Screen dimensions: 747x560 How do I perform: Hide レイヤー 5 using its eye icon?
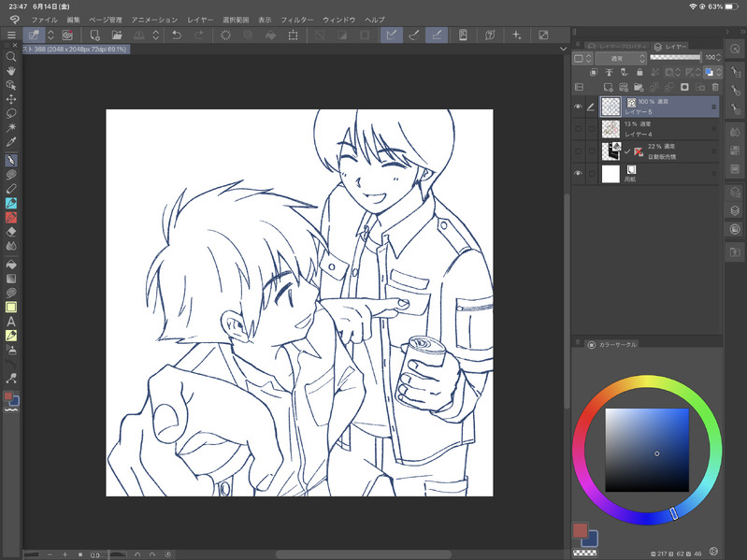tap(578, 107)
